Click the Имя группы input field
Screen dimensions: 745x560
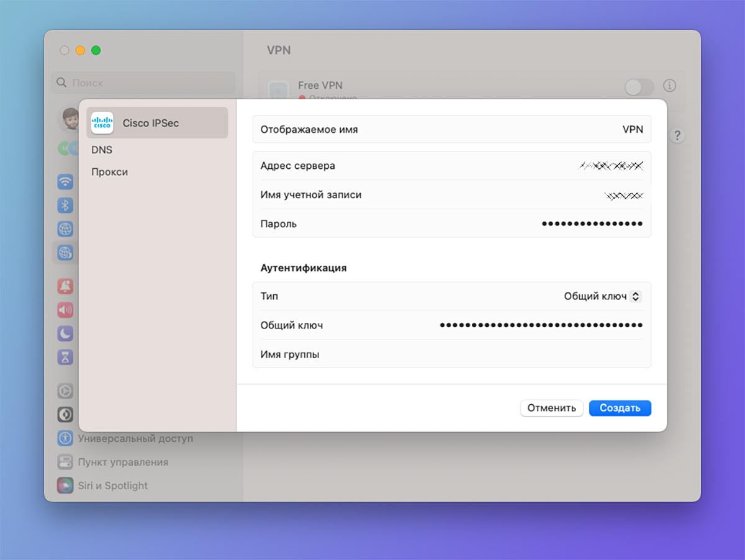point(452,354)
